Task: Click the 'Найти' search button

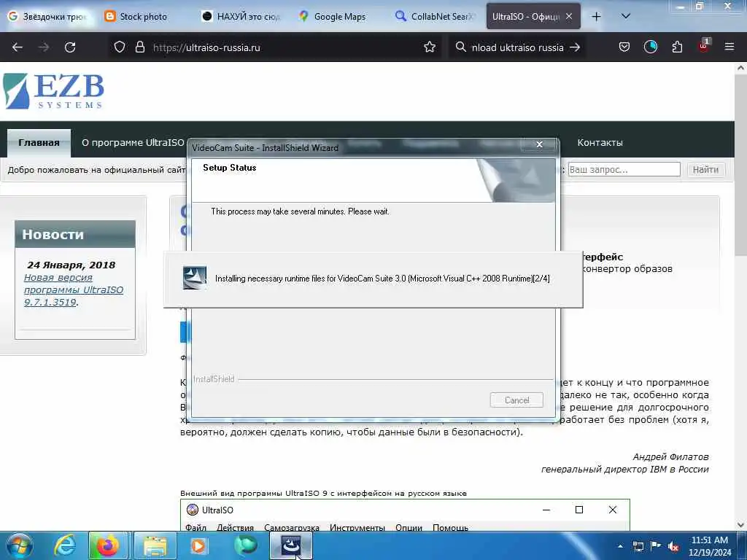Action: (705, 169)
